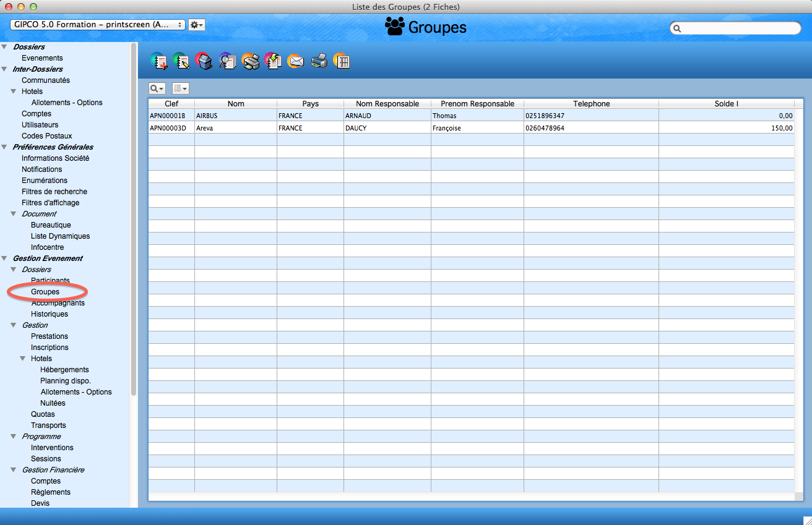Select Bureautique under Document
812x525 pixels.
51,225
